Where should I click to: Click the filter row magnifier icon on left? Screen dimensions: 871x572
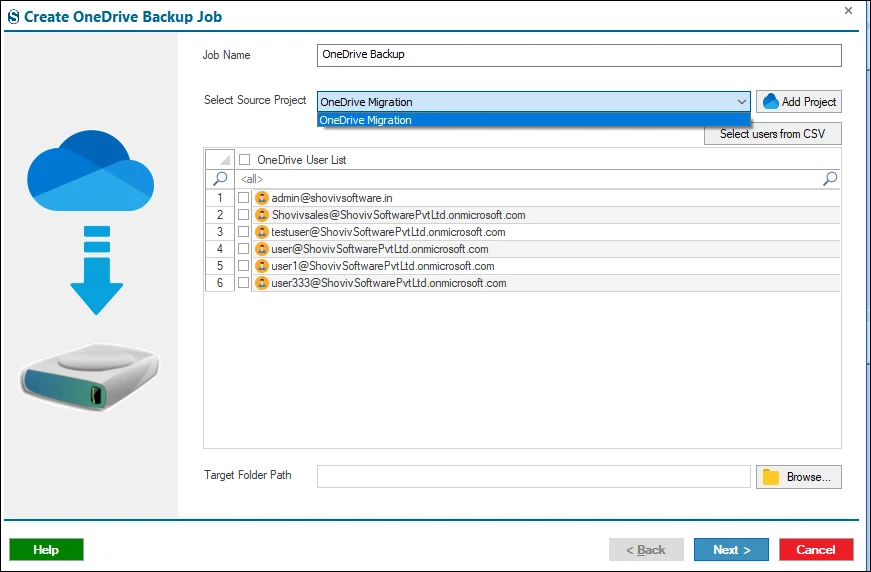(220, 178)
